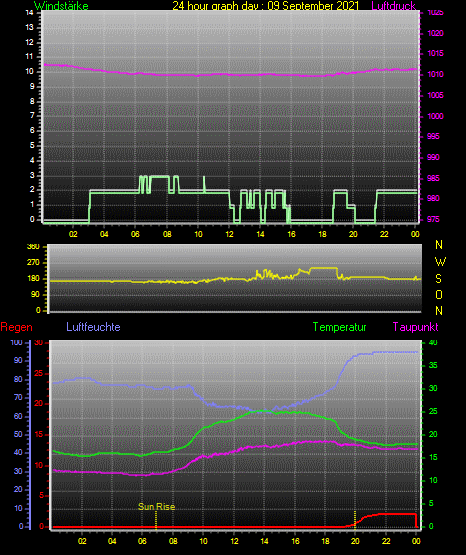Image resolution: width=466 pixels, height=555 pixels.
Task: Click the red 30 rain axis value
Action: coord(39,342)
